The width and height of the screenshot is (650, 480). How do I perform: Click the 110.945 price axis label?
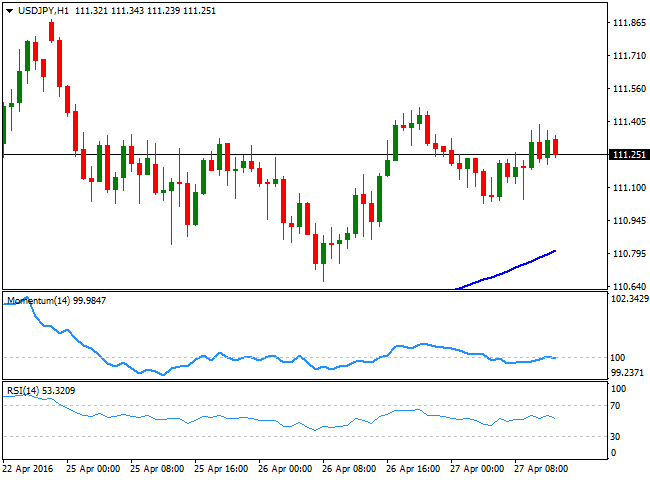(629, 221)
